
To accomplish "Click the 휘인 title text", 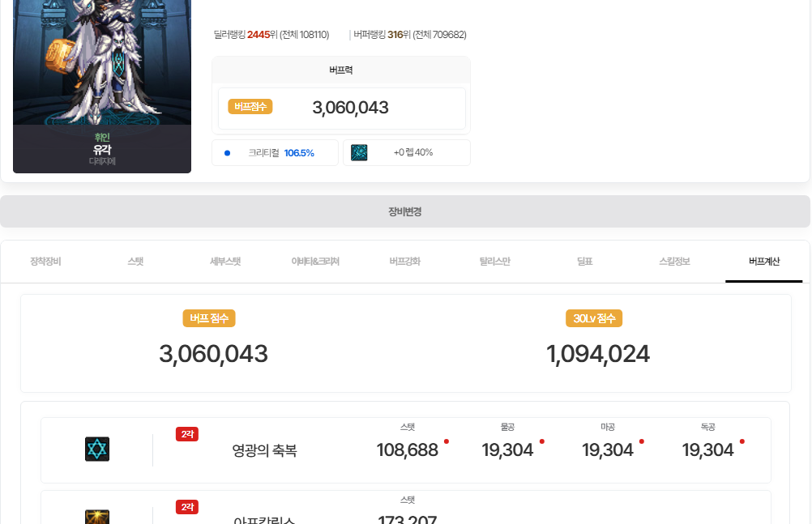I will [x=102, y=137].
